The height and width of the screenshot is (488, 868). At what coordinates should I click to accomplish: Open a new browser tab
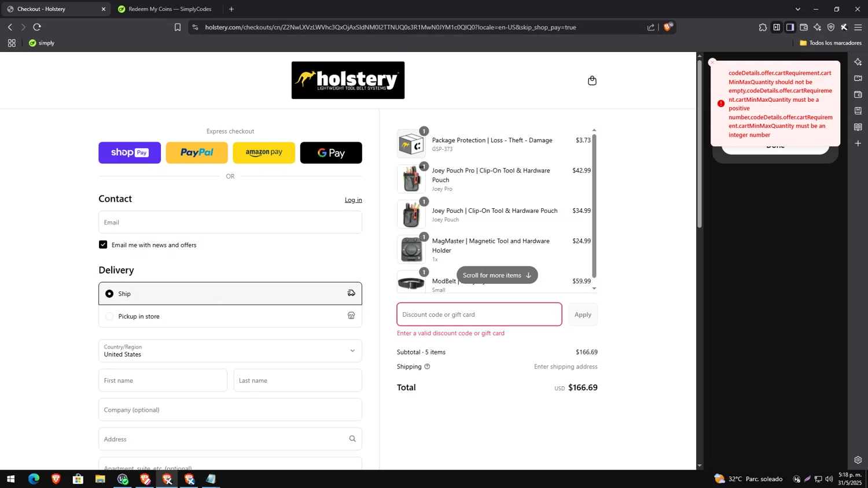(231, 9)
